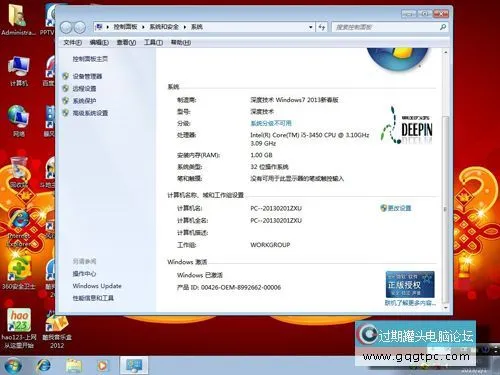Click system rating unavailable (系统分级不可用) link
The image size is (500, 375).
click(271, 123)
